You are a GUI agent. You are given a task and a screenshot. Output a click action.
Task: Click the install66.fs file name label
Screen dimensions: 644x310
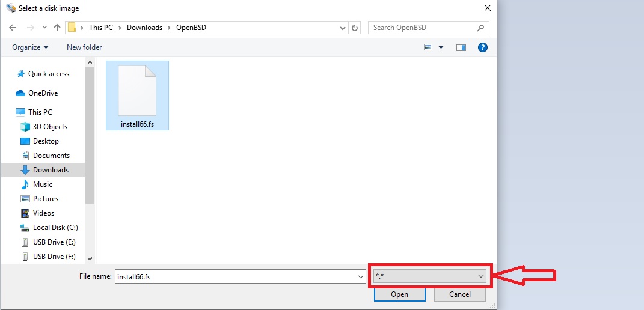click(137, 124)
